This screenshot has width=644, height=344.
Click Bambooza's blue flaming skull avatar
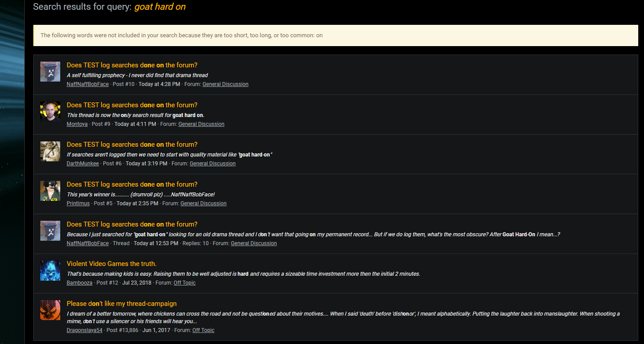(x=50, y=270)
